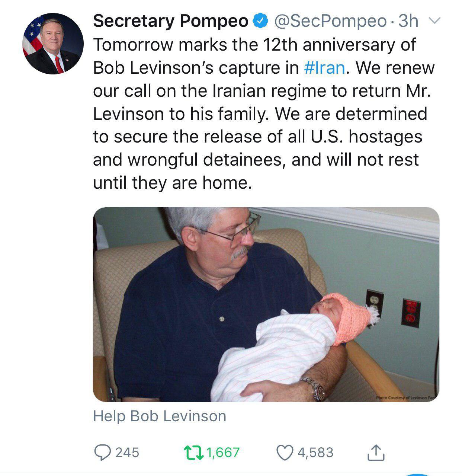Click the 4,583 likes count
The width and height of the screenshot is (462, 476).
click(x=315, y=452)
